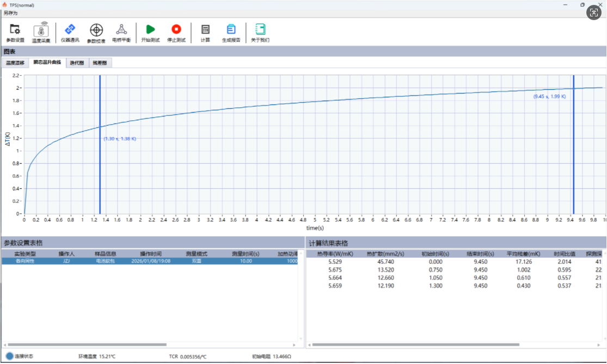Open the 残差图 residual plot tab

click(x=100, y=63)
